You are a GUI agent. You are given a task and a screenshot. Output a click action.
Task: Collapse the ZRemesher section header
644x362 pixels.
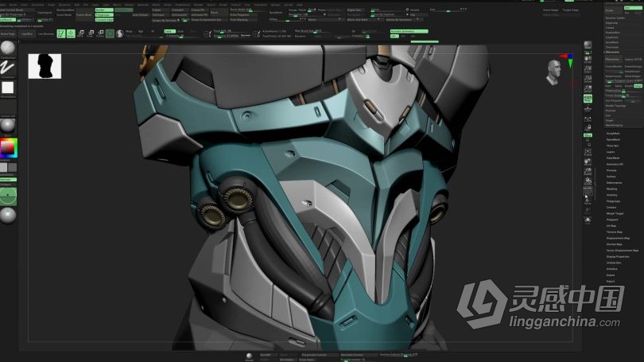(612, 53)
